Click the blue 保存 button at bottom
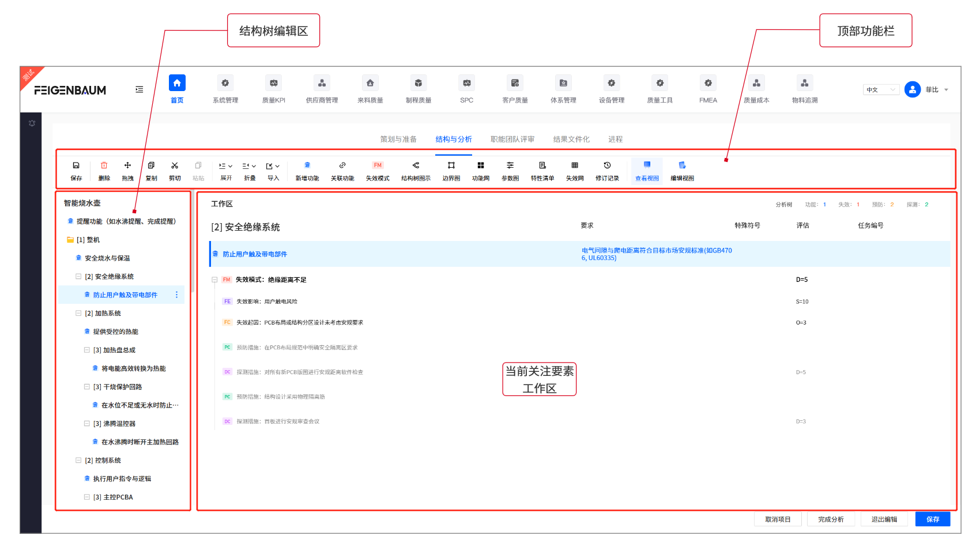The image size is (980, 550). [932, 519]
